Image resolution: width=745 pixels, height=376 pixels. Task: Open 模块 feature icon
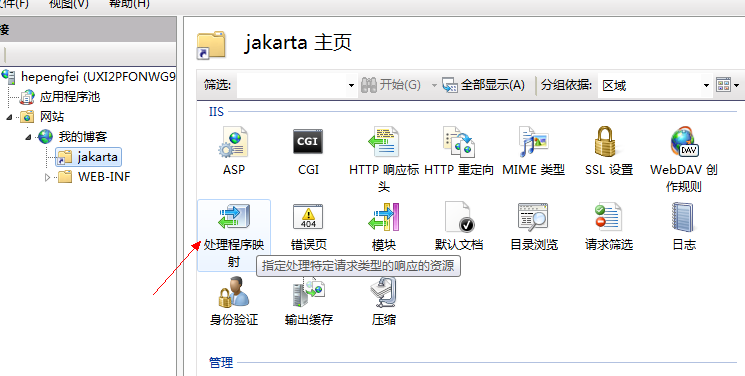tap(383, 217)
